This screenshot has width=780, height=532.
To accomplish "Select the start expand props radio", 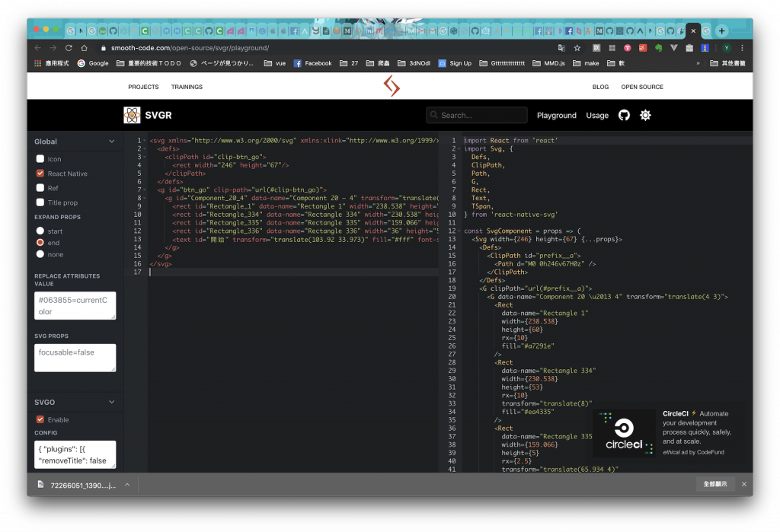I will 40,231.
